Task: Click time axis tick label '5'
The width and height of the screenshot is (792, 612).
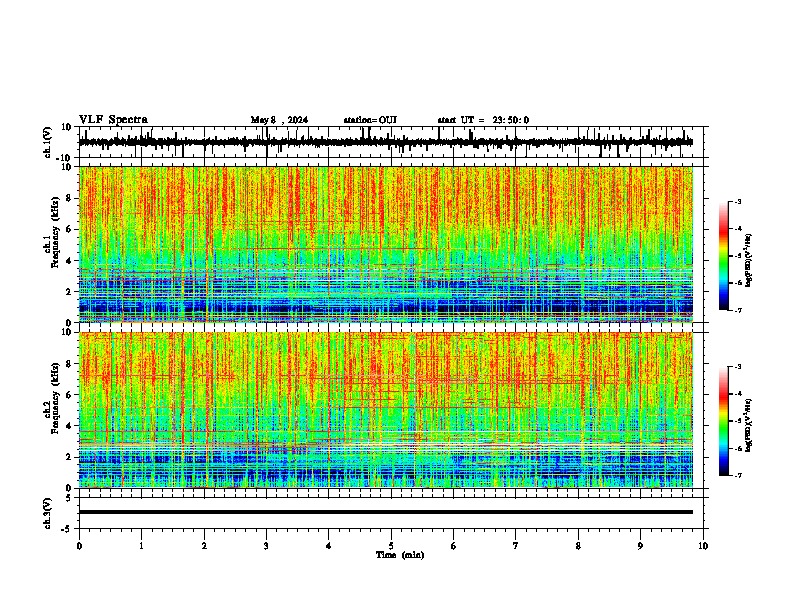Action: point(391,546)
